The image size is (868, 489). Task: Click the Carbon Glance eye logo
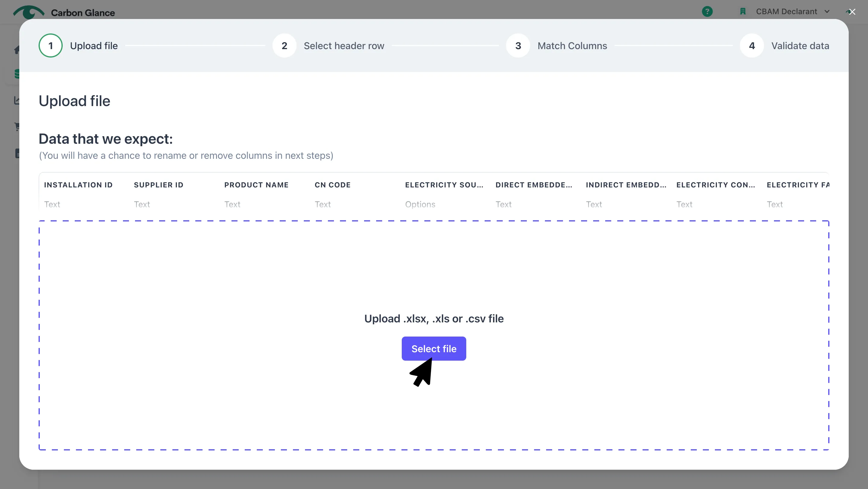pyautogui.click(x=29, y=12)
